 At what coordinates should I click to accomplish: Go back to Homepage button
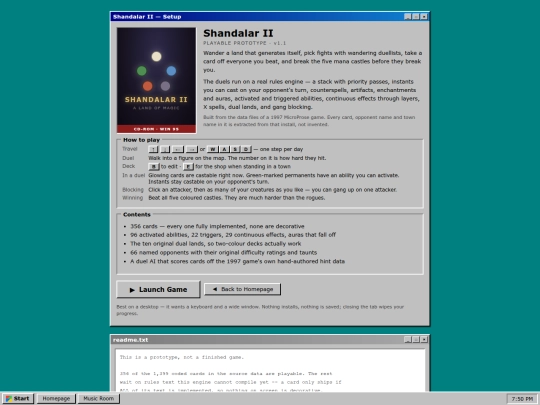tap(242, 289)
